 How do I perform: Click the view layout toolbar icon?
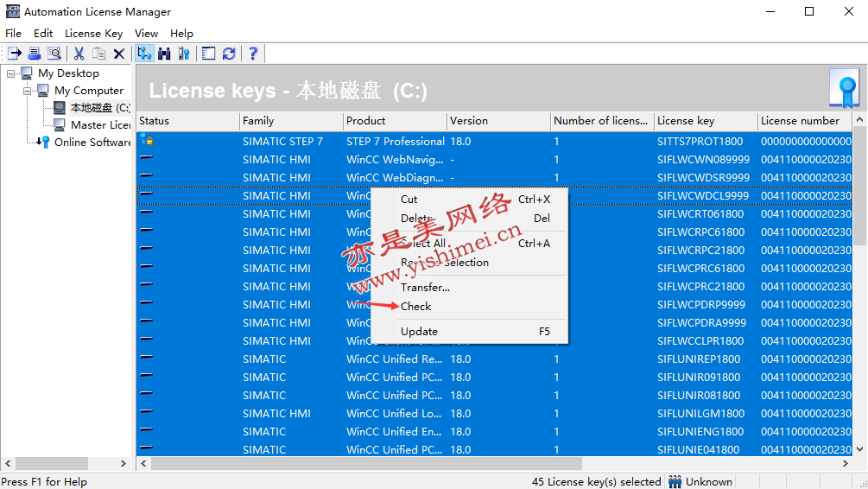209,54
